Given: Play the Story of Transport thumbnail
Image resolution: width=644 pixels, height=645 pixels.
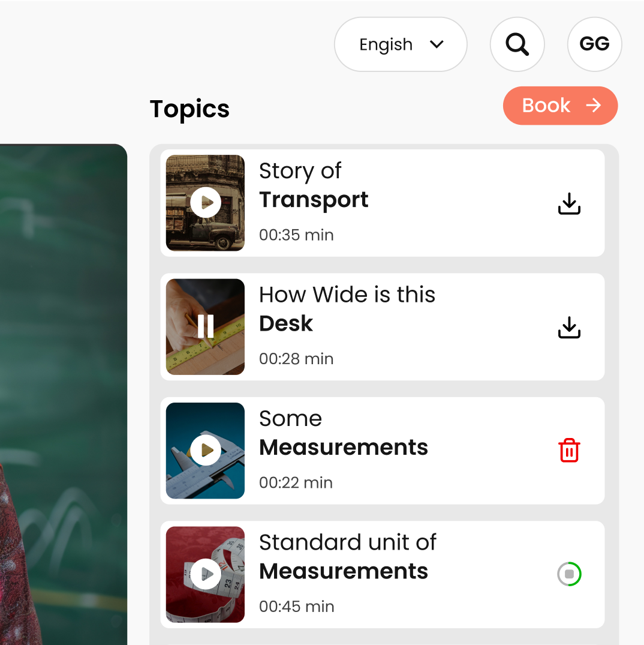Looking at the screenshot, I should click(206, 202).
